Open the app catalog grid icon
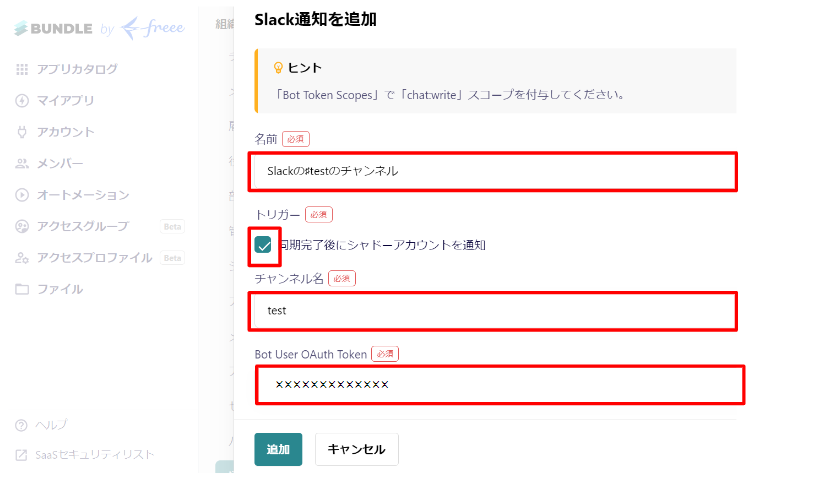 tap(22, 69)
